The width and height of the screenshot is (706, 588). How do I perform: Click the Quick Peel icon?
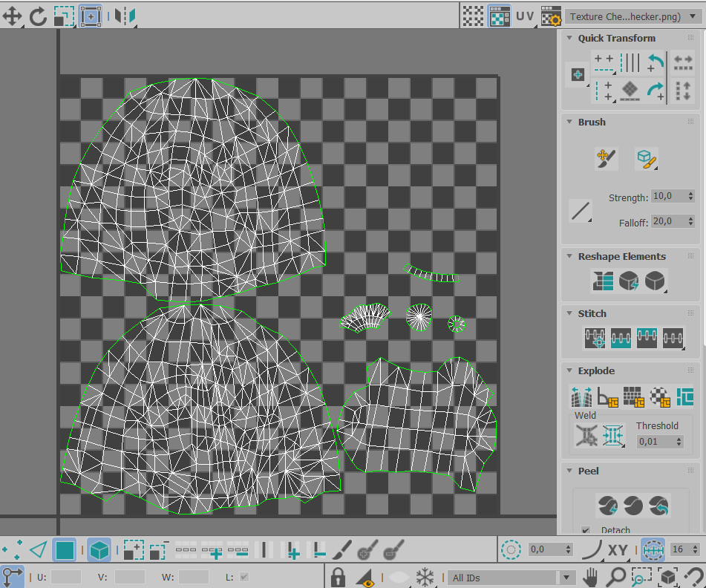pos(607,506)
